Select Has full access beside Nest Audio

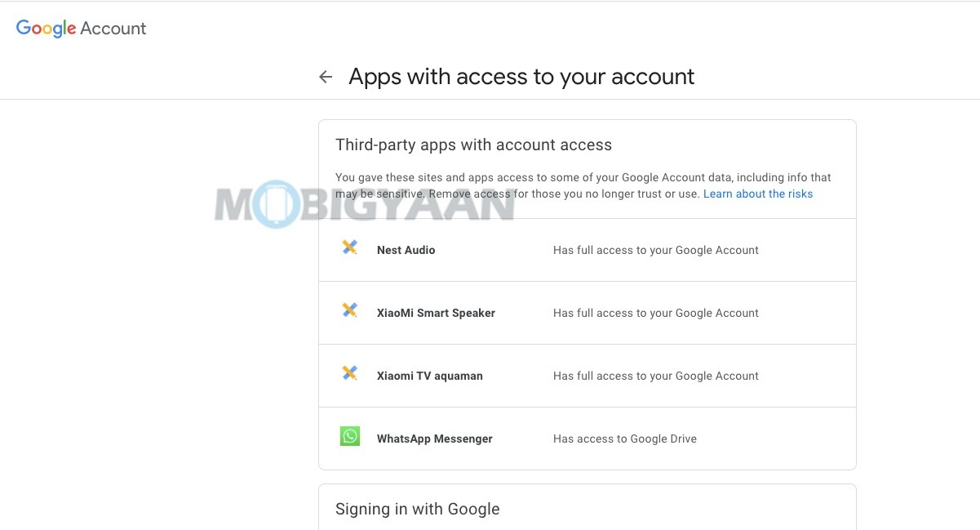(x=655, y=250)
